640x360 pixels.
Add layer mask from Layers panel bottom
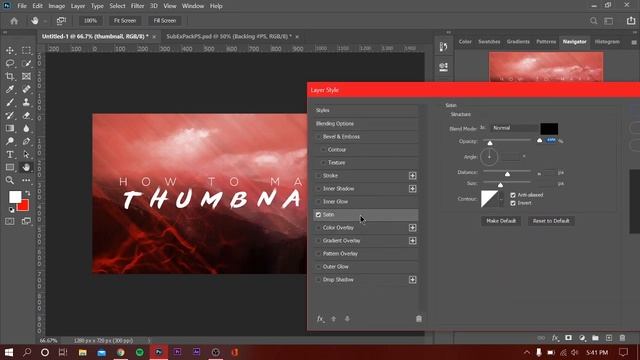(x=568, y=338)
